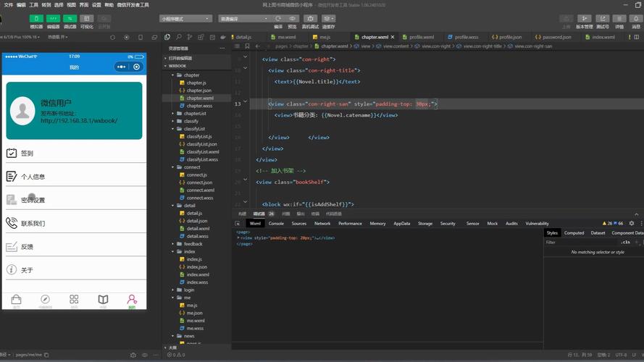644x362 pixels.
Task: Open chapter.js in the file tree
Action: [x=196, y=83]
